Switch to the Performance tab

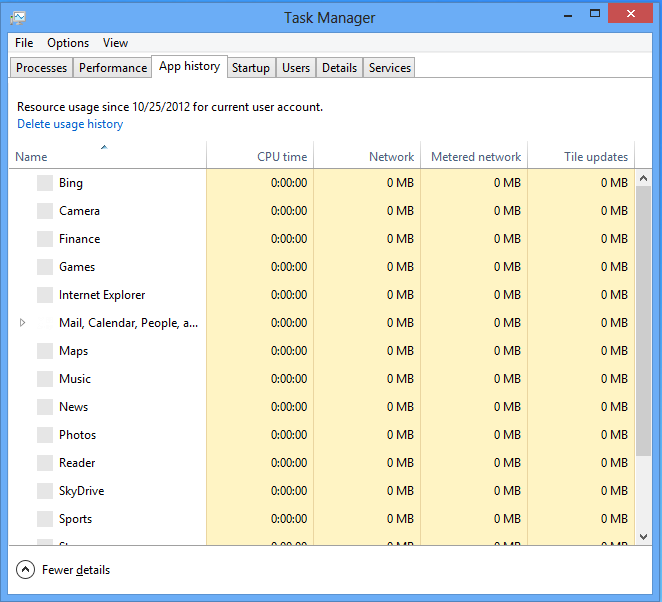pos(113,68)
